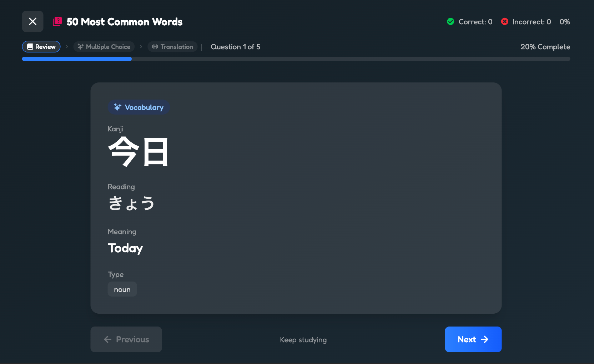This screenshot has height=364, width=594.
Task: Expand the Vocabulary badge
Action: 139,107
